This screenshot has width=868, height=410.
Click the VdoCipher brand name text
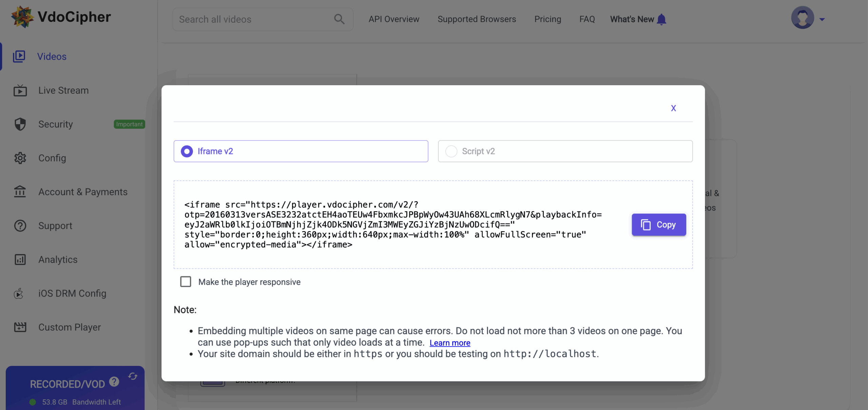(74, 17)
